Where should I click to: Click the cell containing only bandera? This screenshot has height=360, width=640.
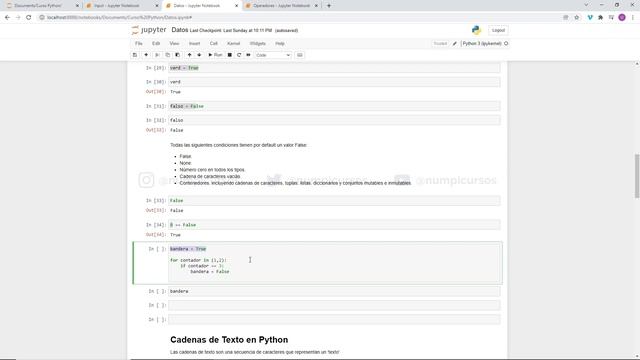click(334, 291)
